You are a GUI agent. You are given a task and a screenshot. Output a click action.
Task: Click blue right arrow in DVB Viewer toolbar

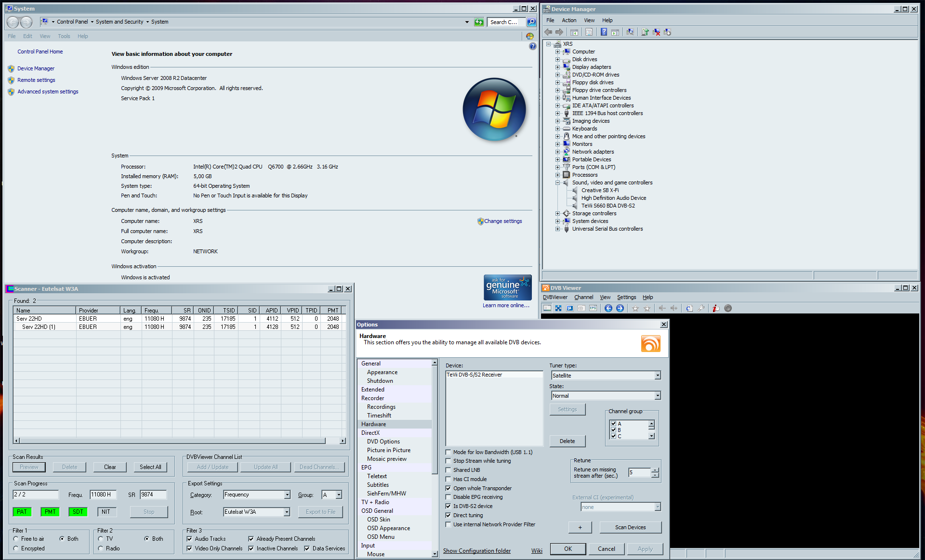[x=620, y=308]
